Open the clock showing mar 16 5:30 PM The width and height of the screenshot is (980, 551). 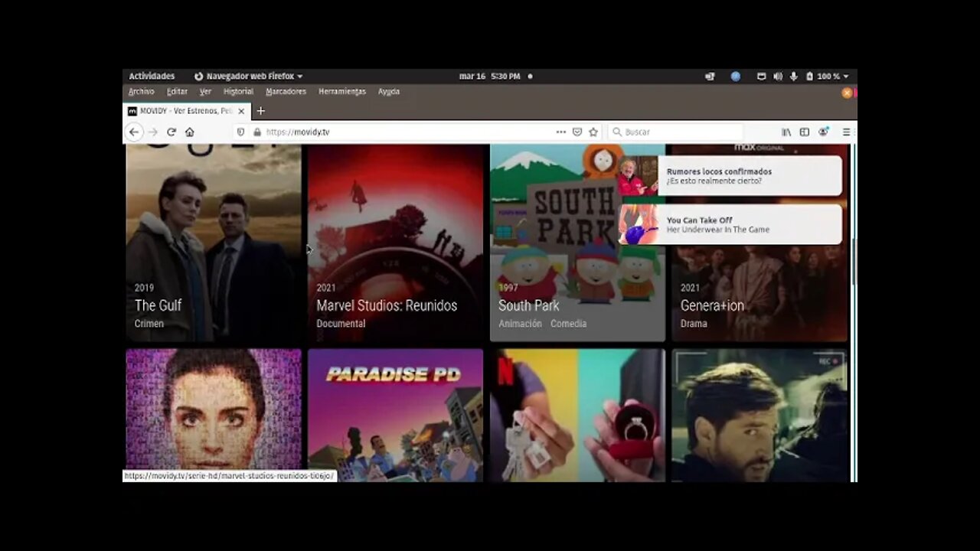[x=489, y=77]
